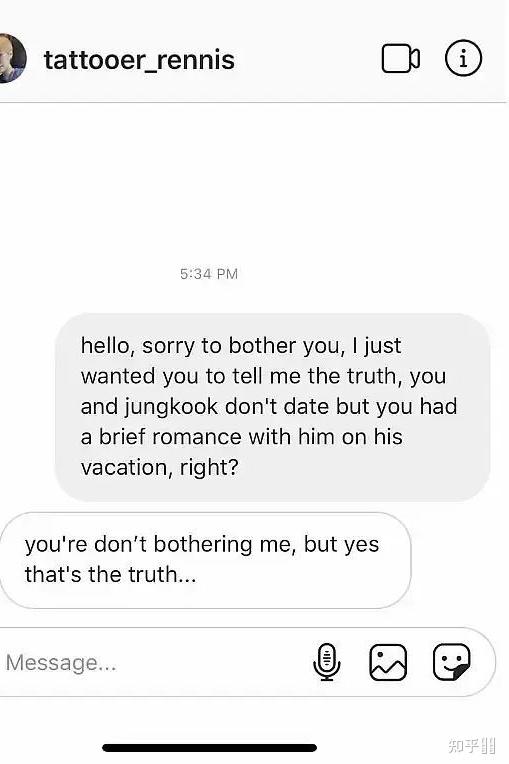The width and height of the screenshot is (509, 764).
Task: Record audio using the mic icon
Action: pyautogui.click(x=327, y=662)
